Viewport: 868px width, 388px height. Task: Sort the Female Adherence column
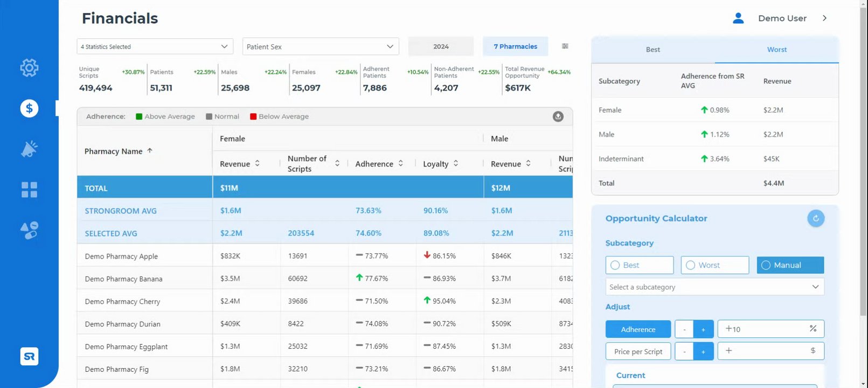(x=401, y=163)
